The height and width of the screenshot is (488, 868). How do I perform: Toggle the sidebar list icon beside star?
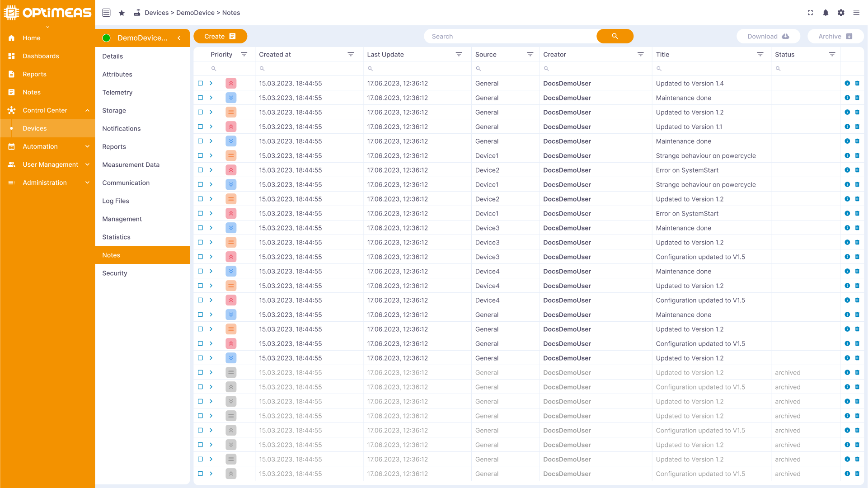point(106,13)
